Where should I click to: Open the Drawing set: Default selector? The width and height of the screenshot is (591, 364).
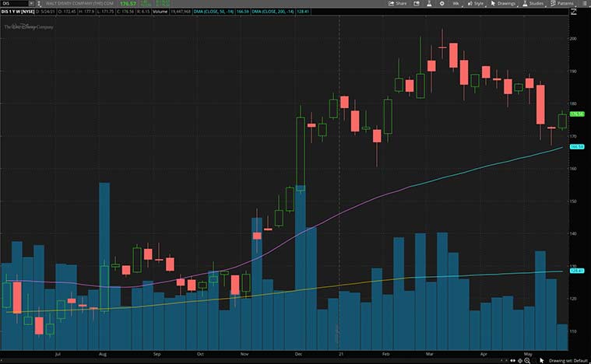[568, 361]
